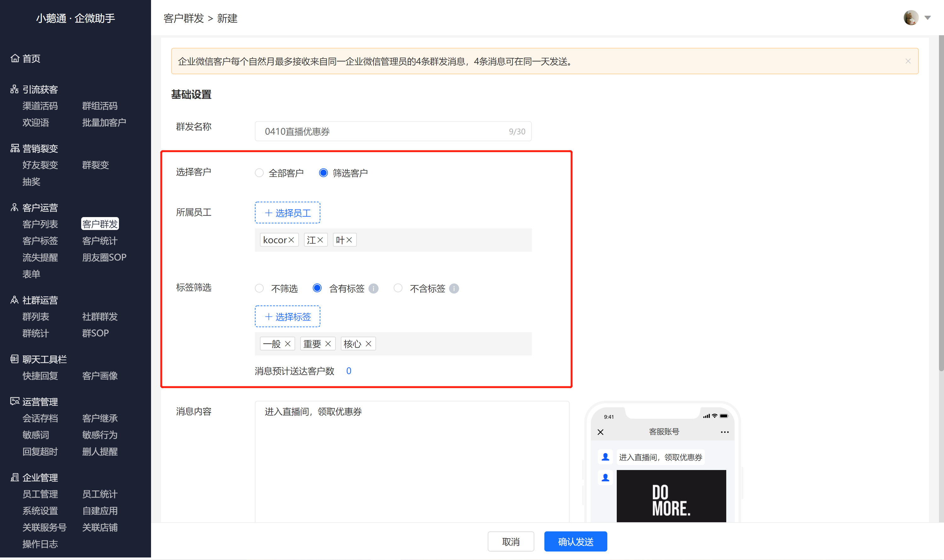Open 操作日志 in the sidebar
The height and width of the screenshot is (560, 944).
click(40, 544)
